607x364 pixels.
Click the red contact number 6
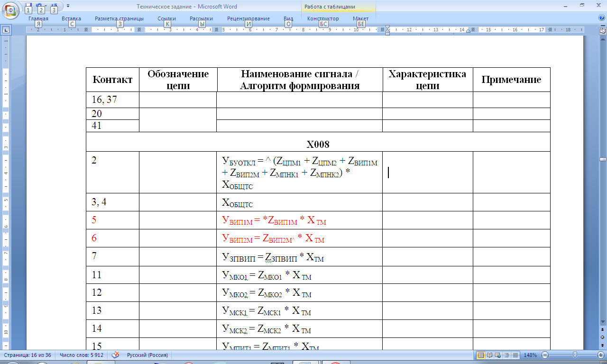[94, 237]
